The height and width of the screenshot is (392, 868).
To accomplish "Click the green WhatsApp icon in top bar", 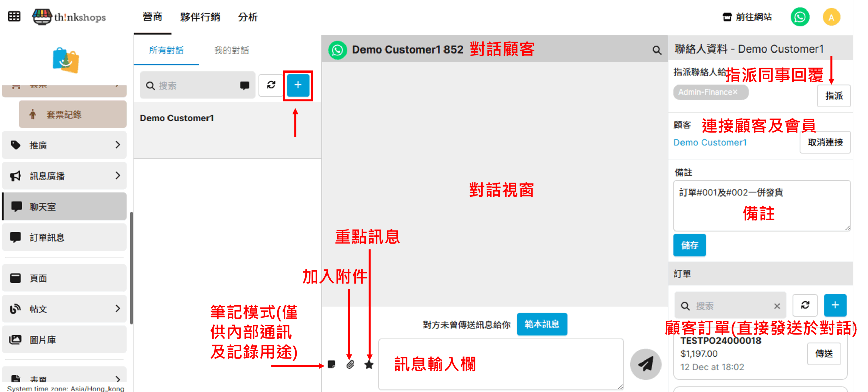I will point(800,17).
